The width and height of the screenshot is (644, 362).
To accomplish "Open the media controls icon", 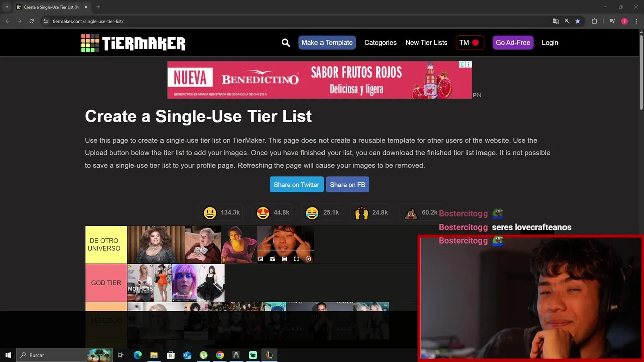I will click(612, 21).
